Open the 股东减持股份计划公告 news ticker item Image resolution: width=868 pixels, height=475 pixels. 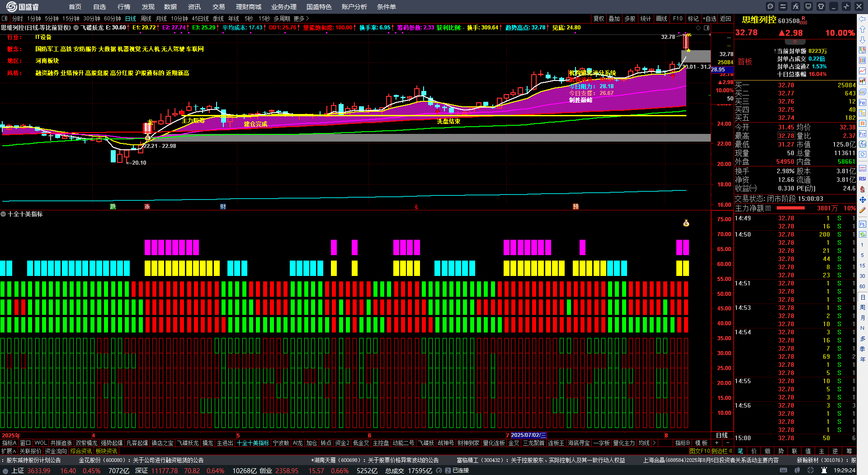[x=34, y=460]
